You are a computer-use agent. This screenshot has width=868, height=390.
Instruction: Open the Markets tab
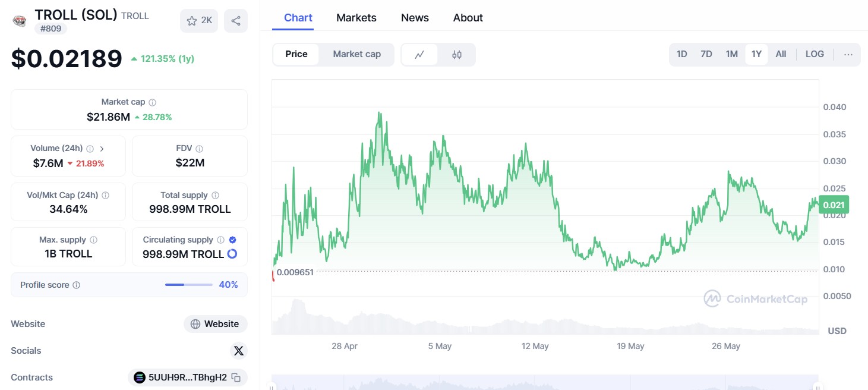356,18
